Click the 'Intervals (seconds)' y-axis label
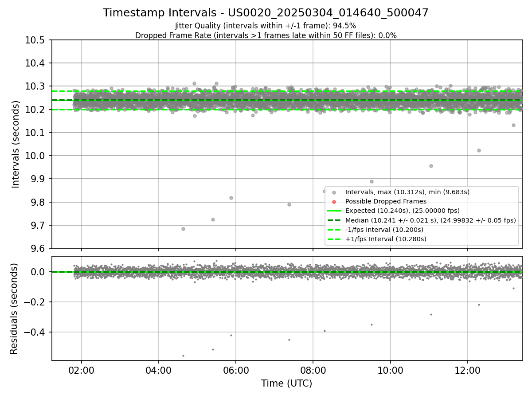 click(x=16, y=144)
